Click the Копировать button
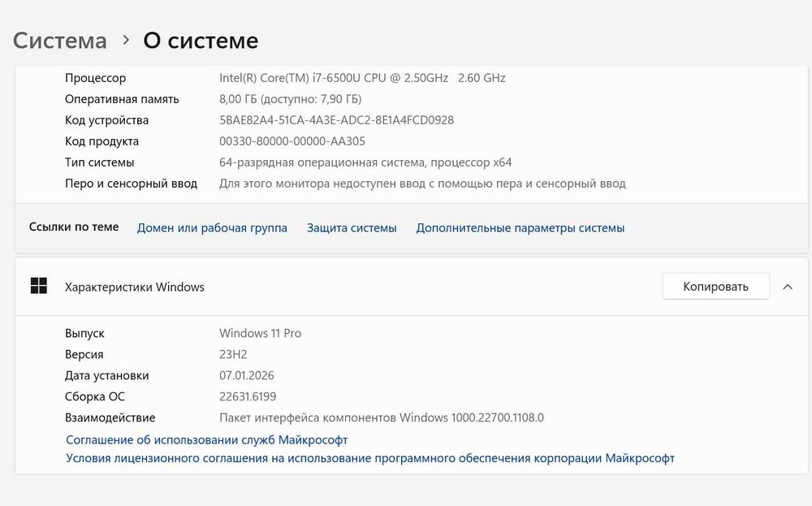Viewport: 812px width, 506px height. coord(715,287)
